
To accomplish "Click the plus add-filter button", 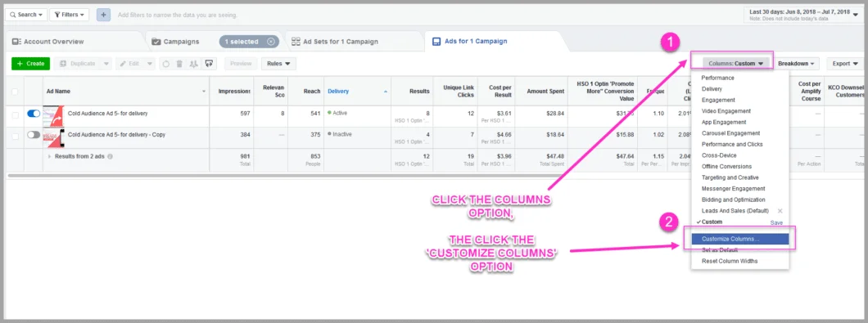I will coord(103,15).
